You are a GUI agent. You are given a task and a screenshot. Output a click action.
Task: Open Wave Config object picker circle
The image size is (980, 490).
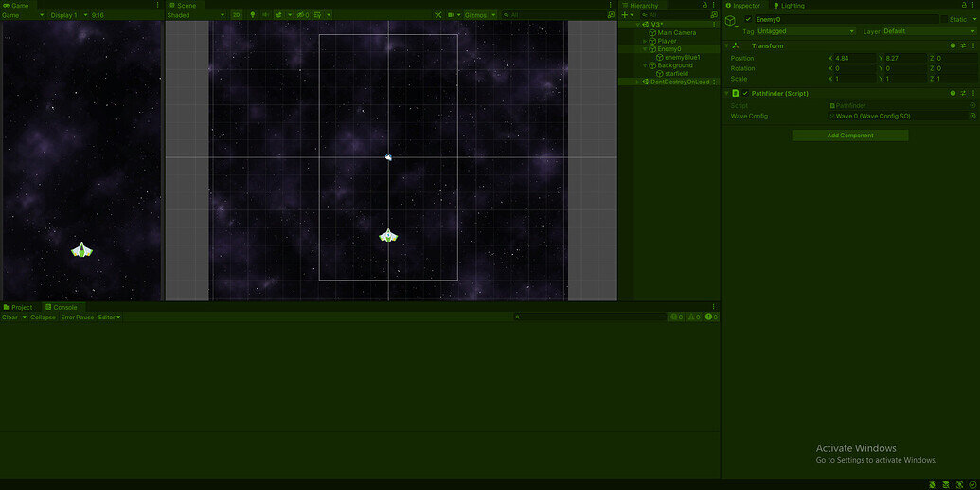pyautogui.click(x=972, y=116)
